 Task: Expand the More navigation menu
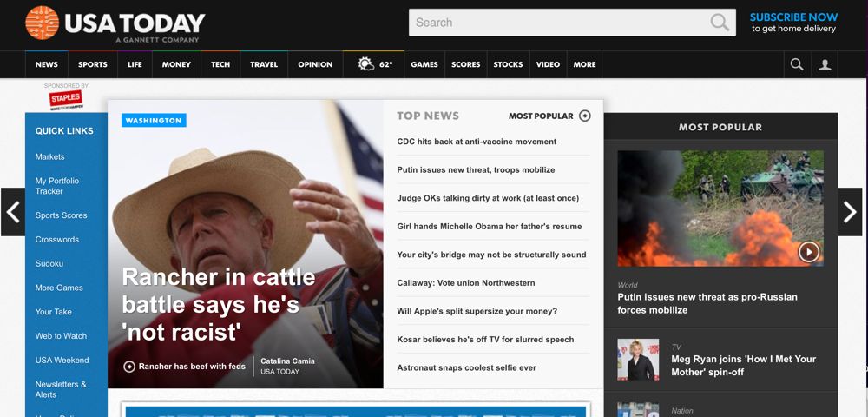click(x=584, y=64)
